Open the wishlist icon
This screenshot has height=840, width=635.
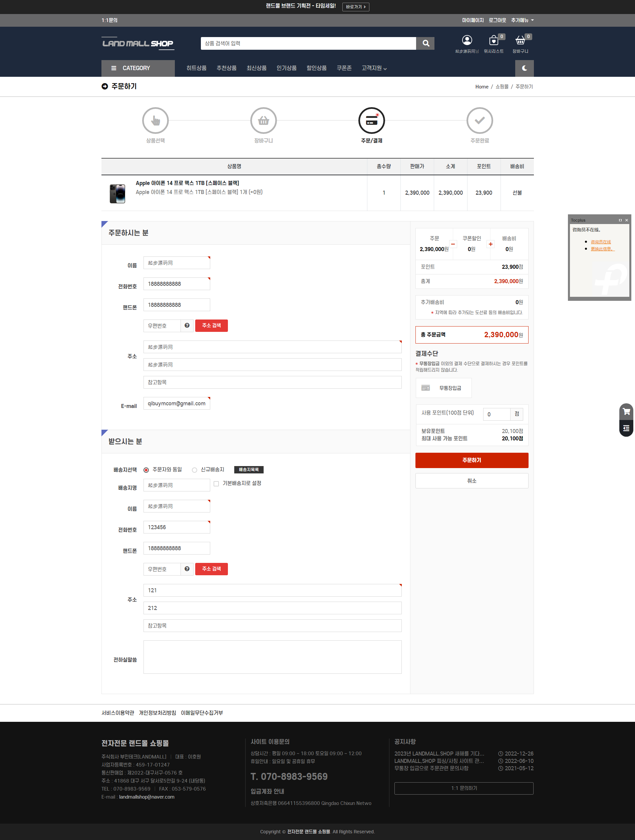coord(494,40)
